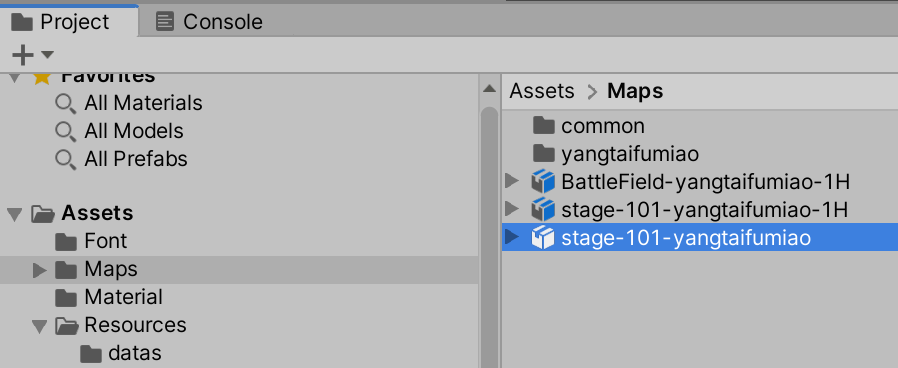898x368 pixels.
Task: Switch to the Console tab
Action: point(209,22)
